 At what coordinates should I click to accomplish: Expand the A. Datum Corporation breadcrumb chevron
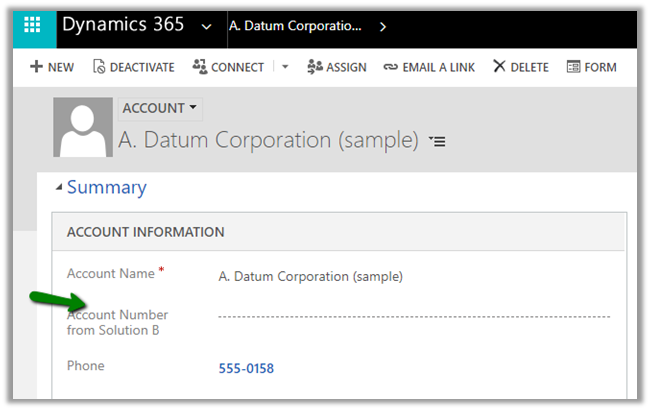coord(383,27)
